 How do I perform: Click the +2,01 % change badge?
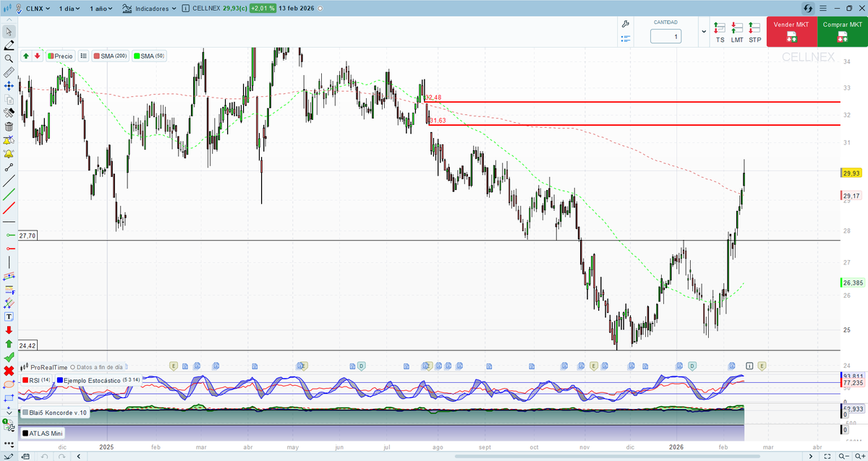click(x=263, y=9)
